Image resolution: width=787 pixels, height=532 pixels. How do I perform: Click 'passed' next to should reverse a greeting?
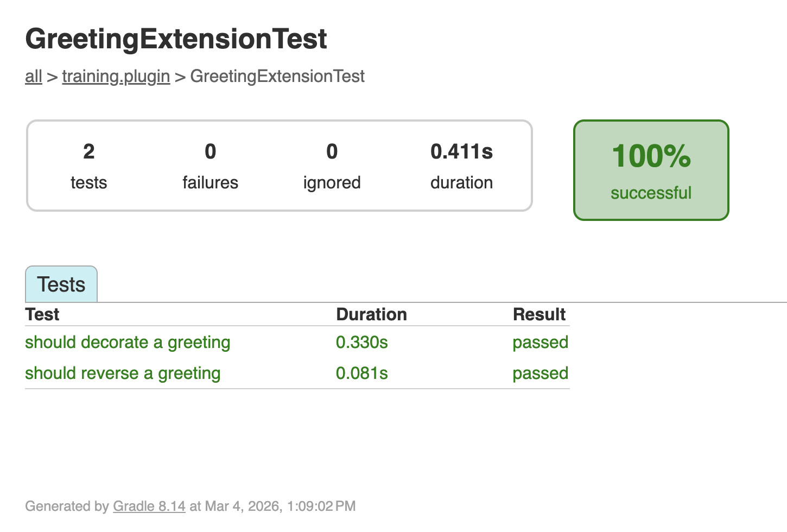(540, 373)
